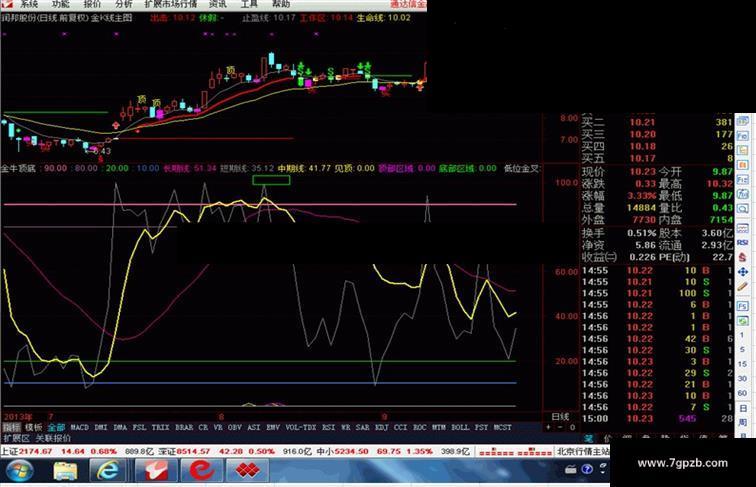The height and width of the screenshot is (487, 756).
Task: Select the 模板 tab
Action: point(34,427)
